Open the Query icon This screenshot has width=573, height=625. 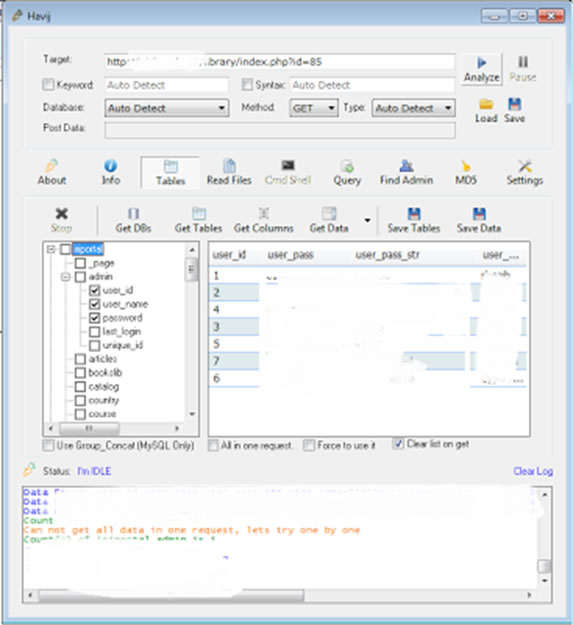tap(347, 166)
